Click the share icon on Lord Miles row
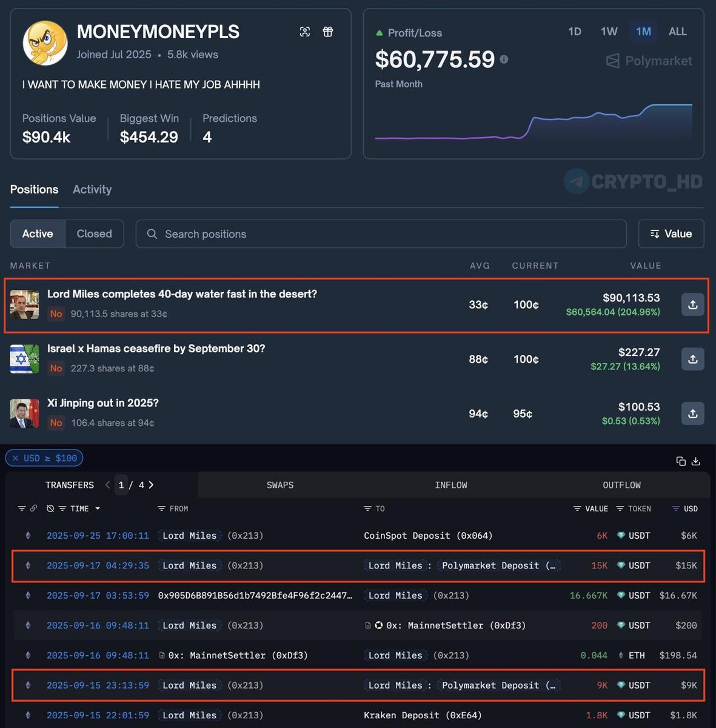Viewport: 716px width, 728px height. [x=692, y=305]
